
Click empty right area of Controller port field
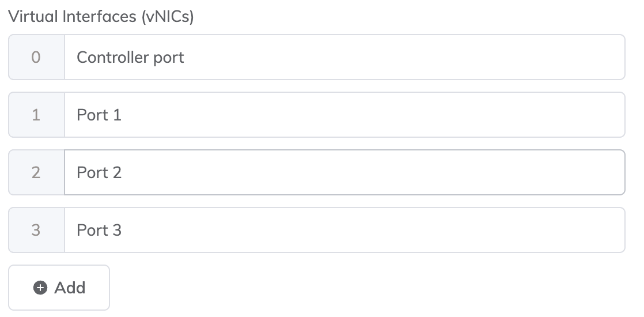[490, 57]
